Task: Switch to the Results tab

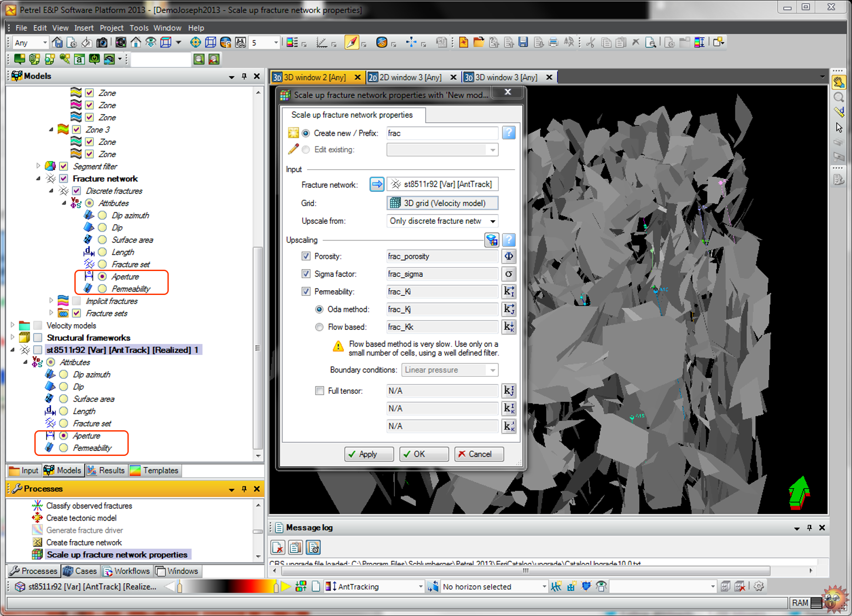Action: (x=107, y=470)
